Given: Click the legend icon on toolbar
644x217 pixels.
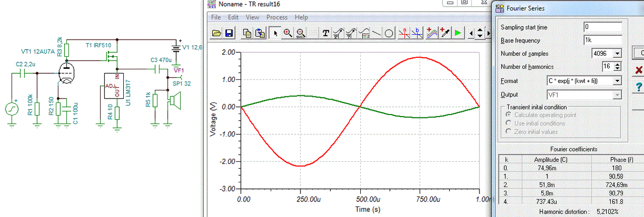Looking at the screenshot, I should pyautogui.click(x=364, y=33).
